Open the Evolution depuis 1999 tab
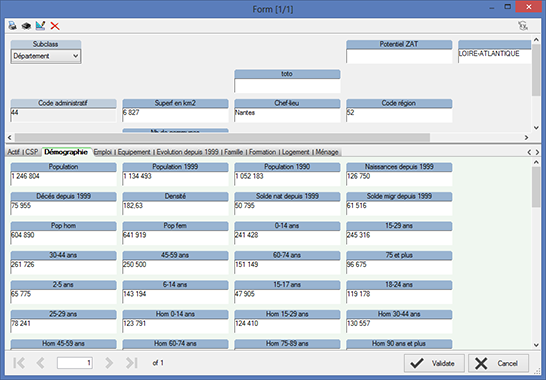The width and height of the screenshot is (546, 380). click(x=187, y=152)
